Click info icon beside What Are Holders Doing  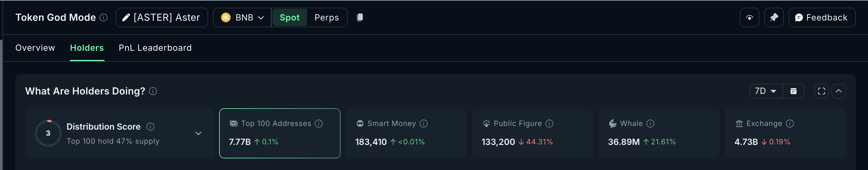[153, 91]
